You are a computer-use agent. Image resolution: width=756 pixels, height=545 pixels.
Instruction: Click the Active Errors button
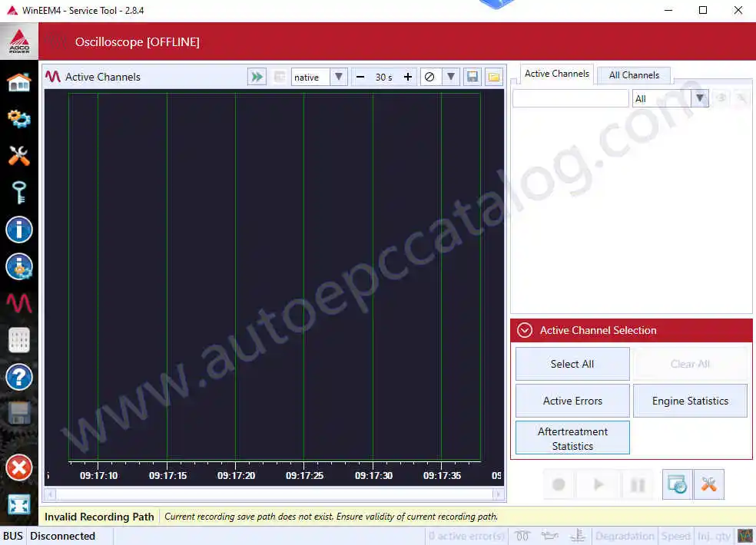[572, 401]
